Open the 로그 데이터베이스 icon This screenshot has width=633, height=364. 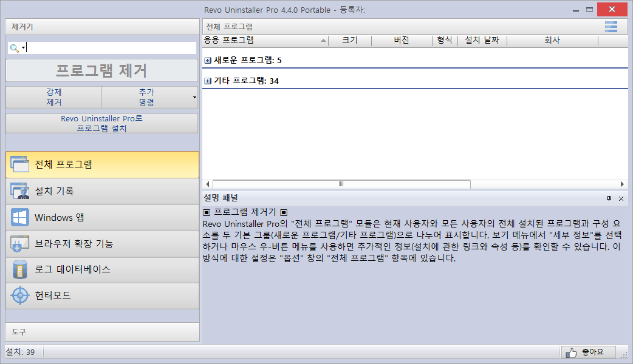click(20, 269)
